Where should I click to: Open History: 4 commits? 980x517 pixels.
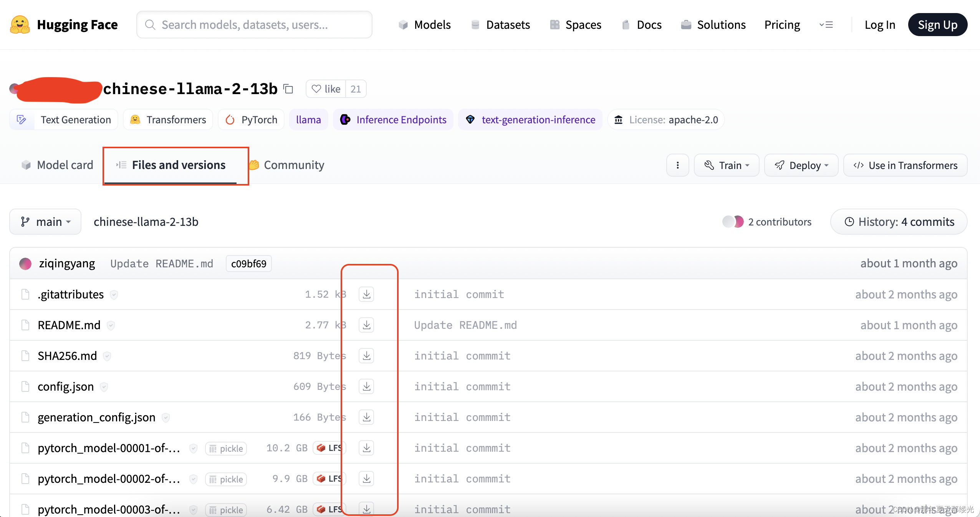pos(899,222)
